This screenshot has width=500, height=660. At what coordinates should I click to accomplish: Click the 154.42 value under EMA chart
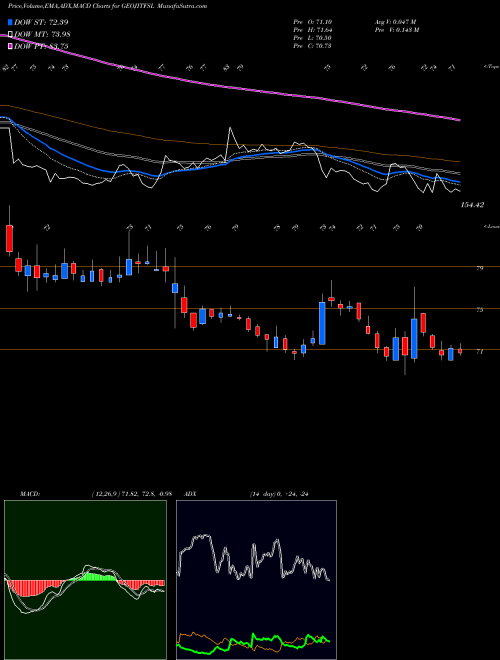472,205
